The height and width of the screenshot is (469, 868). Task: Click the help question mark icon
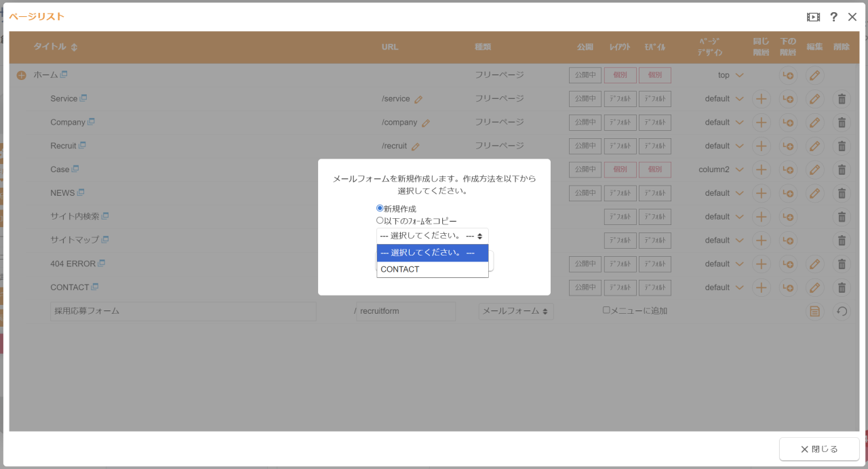[x=833, y=16]
